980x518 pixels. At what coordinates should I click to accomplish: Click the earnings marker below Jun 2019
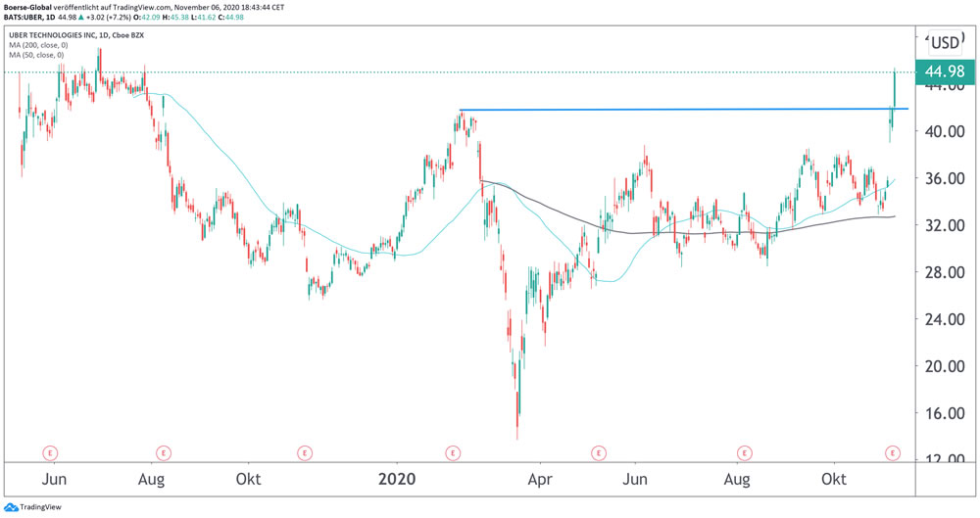(50, 452)
